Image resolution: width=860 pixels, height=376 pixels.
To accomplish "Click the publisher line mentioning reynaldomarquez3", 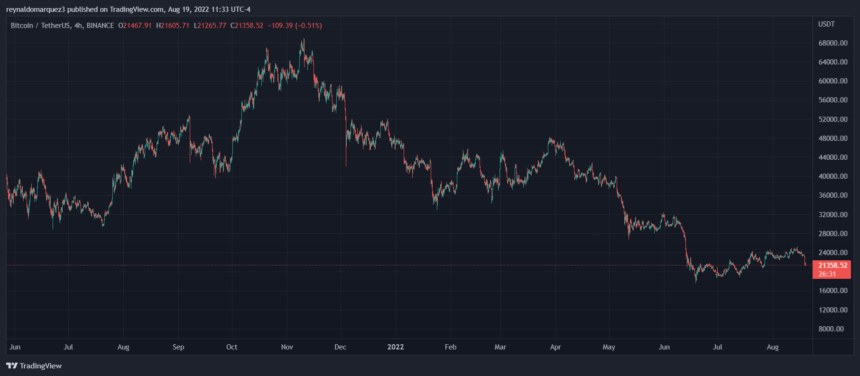I will pos(127,9).
